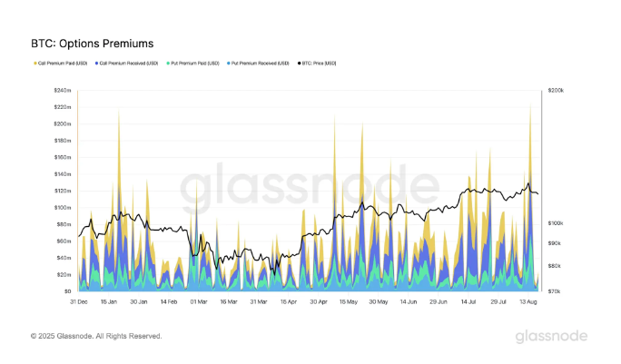Click the "$200m" left axis label
This screenshot has height=364, width=621.
pyautogui.click(x=63, y=123)
